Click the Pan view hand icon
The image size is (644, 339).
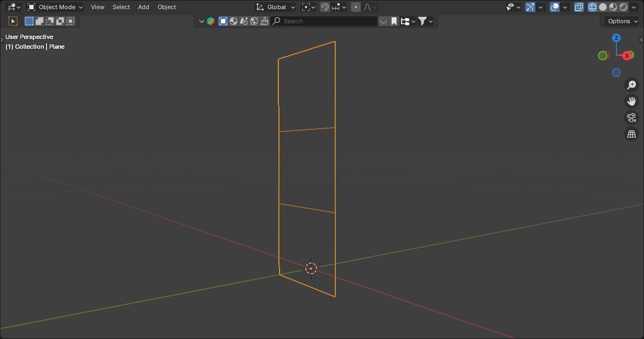click(x=631, y=101)
